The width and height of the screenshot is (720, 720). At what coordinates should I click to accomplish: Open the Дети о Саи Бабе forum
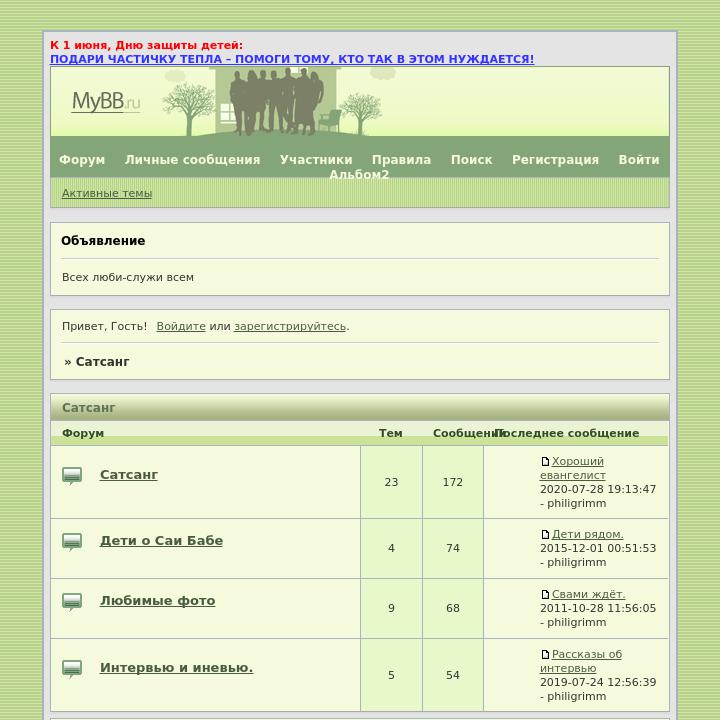tap(161, 541)
